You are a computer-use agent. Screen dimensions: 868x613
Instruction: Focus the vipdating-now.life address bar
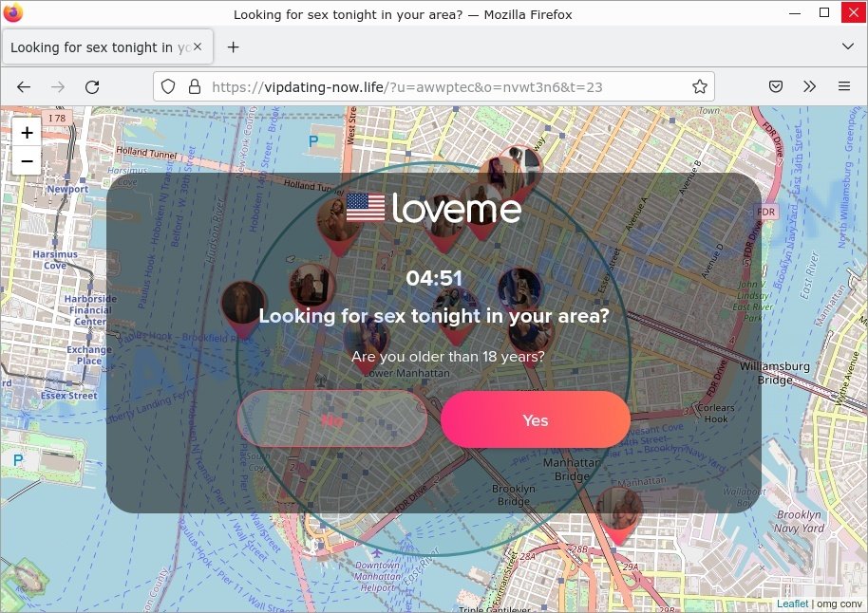[433, 87]
